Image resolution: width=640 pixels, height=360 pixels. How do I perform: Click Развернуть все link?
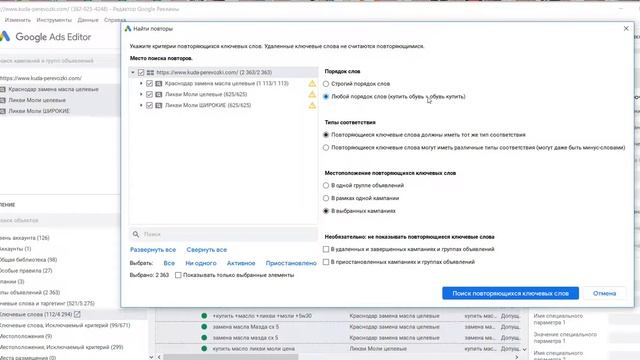tap(153, 249)
